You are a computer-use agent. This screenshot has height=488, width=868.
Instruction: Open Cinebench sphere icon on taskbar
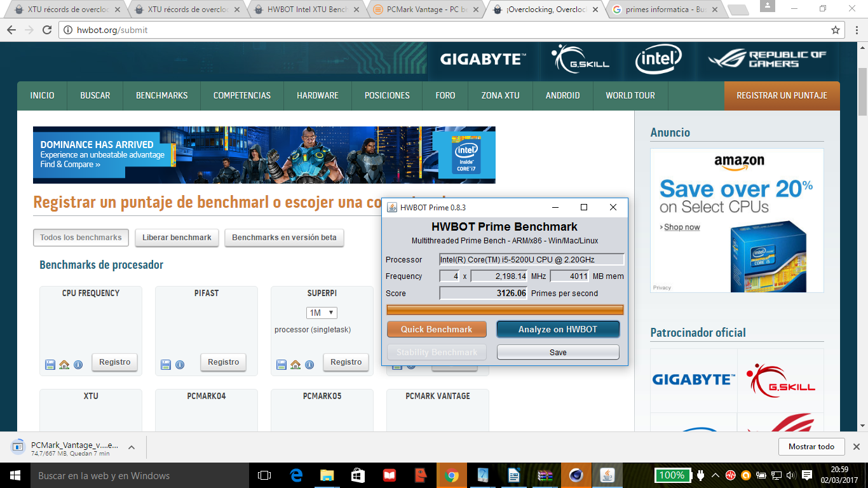coord(576,475)
